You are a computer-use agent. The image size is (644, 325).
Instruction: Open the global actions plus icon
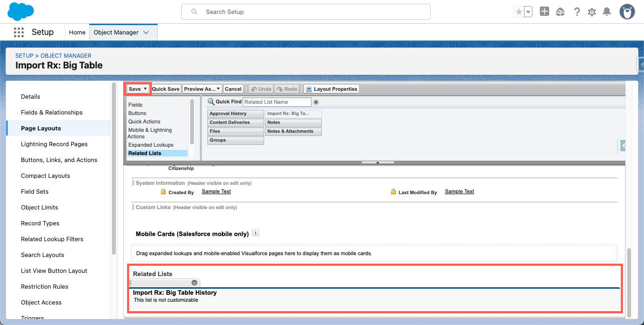pos(544,12)
